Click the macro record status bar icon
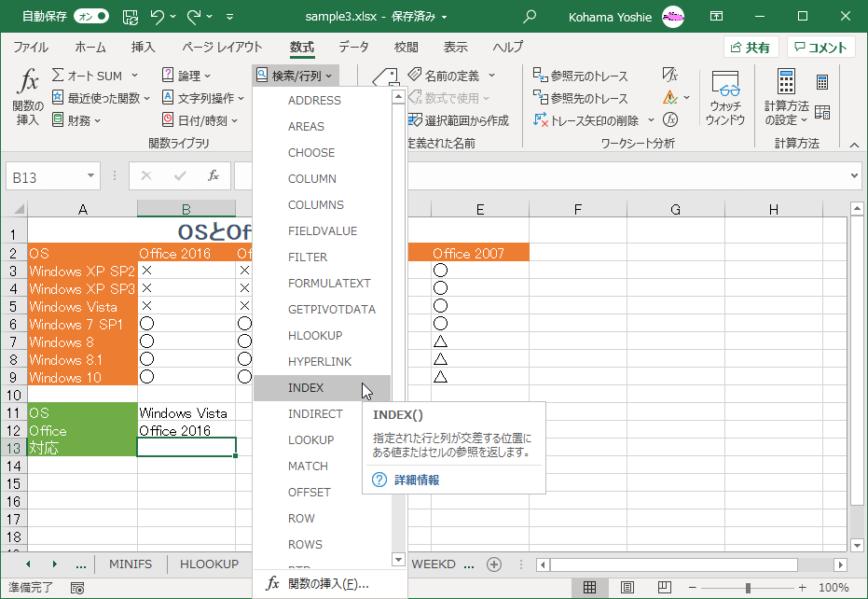This screenshot has width=868, height=599. (x=77, y=588)
